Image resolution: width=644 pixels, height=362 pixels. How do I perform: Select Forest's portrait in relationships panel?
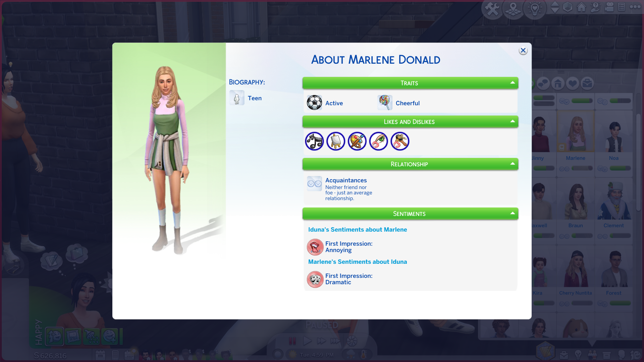click(x=614, y=266)
